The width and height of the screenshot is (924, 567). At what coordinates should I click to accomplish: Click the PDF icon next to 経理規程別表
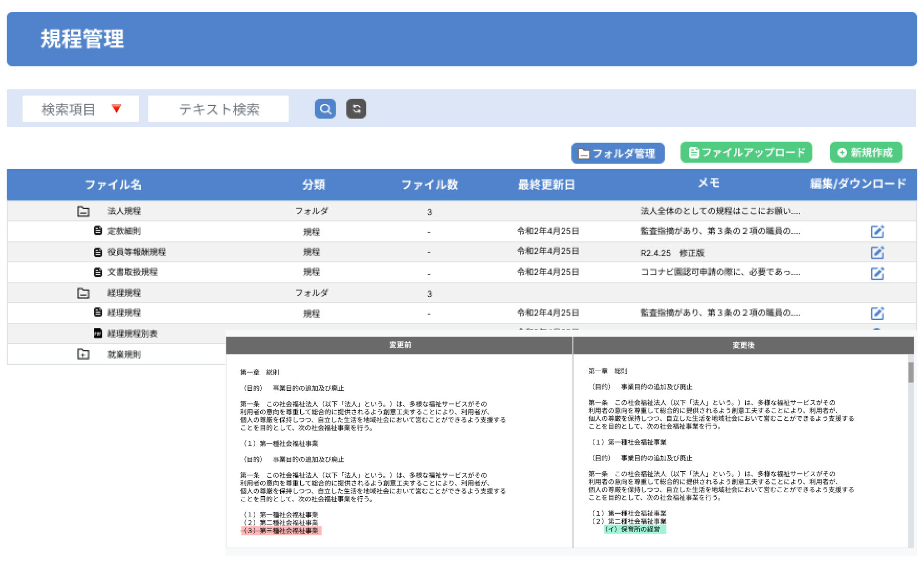coord(97,333)
